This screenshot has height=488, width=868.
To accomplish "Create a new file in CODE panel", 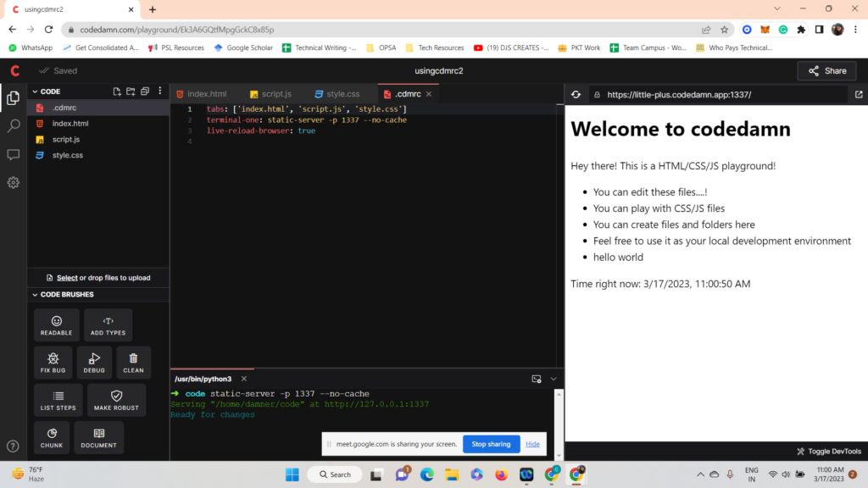I will [x=117, y=91].
